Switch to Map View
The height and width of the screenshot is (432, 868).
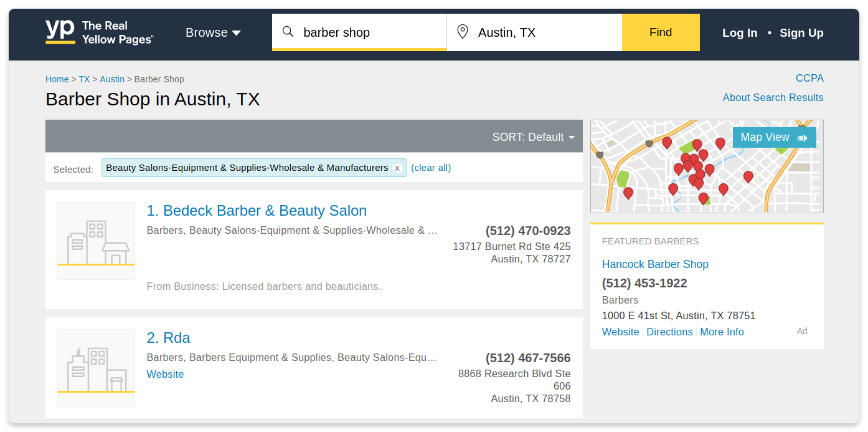(774, 137)
